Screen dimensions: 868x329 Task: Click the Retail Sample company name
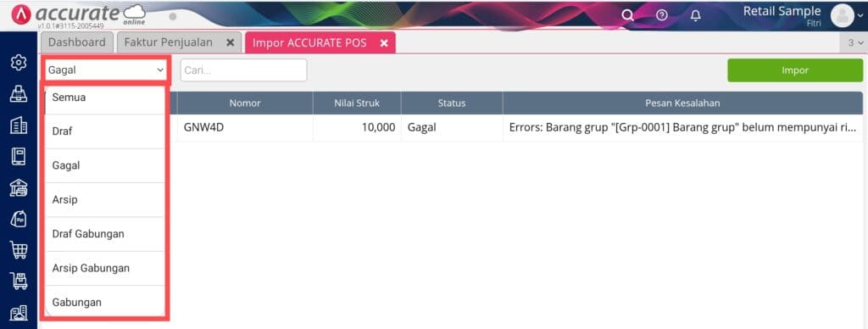point(782,11)
